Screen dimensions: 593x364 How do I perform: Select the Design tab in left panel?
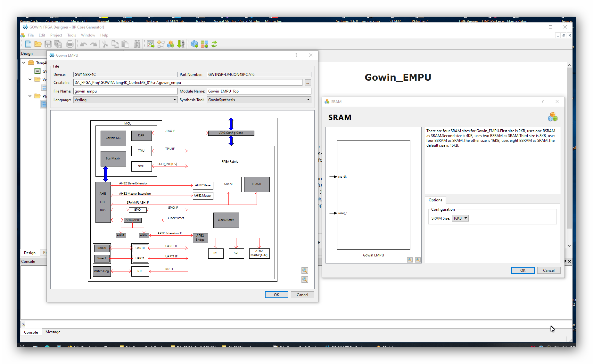(30, 253)
